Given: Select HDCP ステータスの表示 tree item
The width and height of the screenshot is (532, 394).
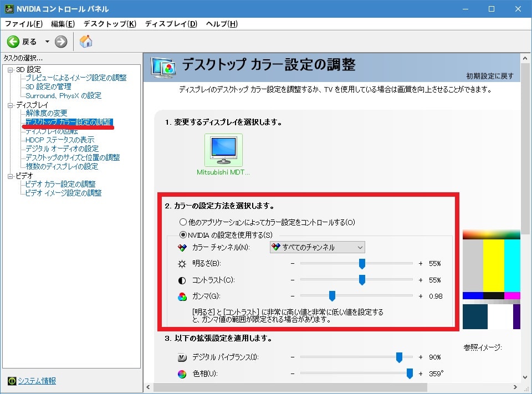Looking at the screenshot, I should [x=60, y=140].
